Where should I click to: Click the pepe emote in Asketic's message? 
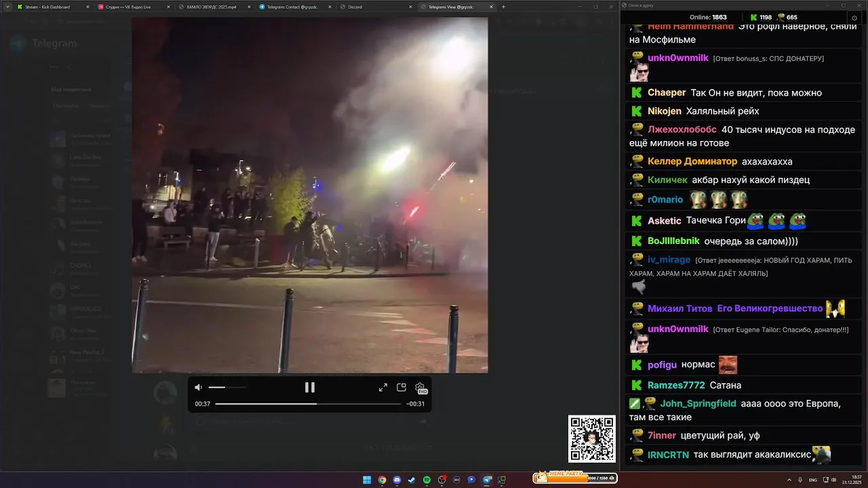(757, 221)
